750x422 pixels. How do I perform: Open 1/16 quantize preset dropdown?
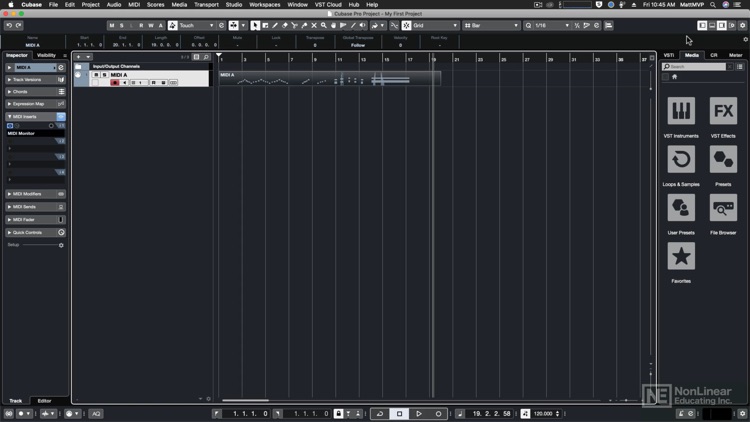[552, 25]
